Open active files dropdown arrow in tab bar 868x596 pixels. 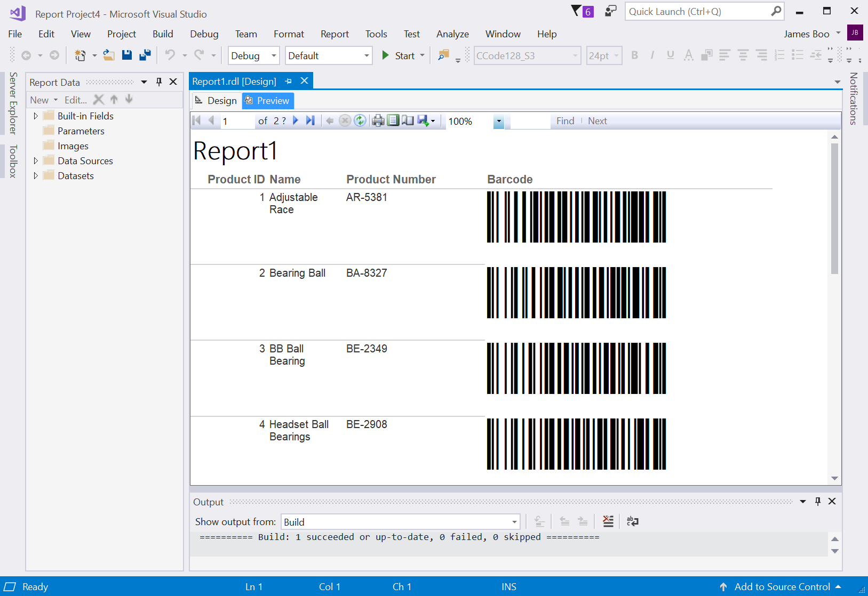coord(837,82)
